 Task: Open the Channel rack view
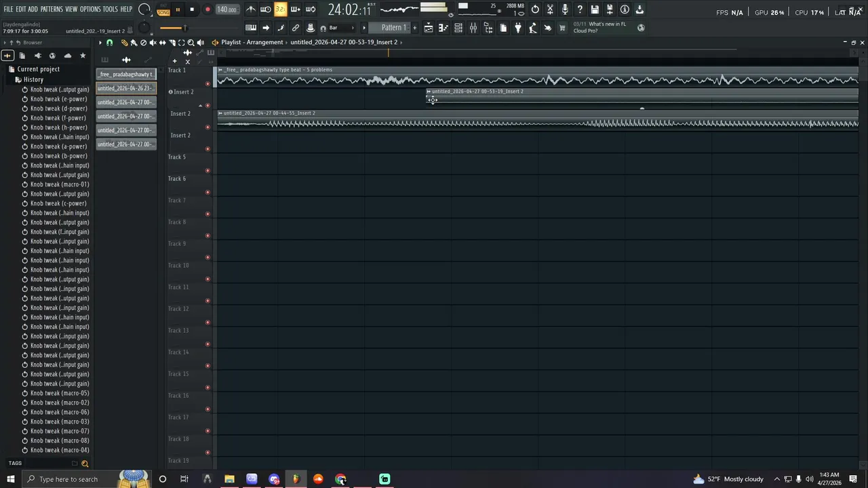point(458,28)
